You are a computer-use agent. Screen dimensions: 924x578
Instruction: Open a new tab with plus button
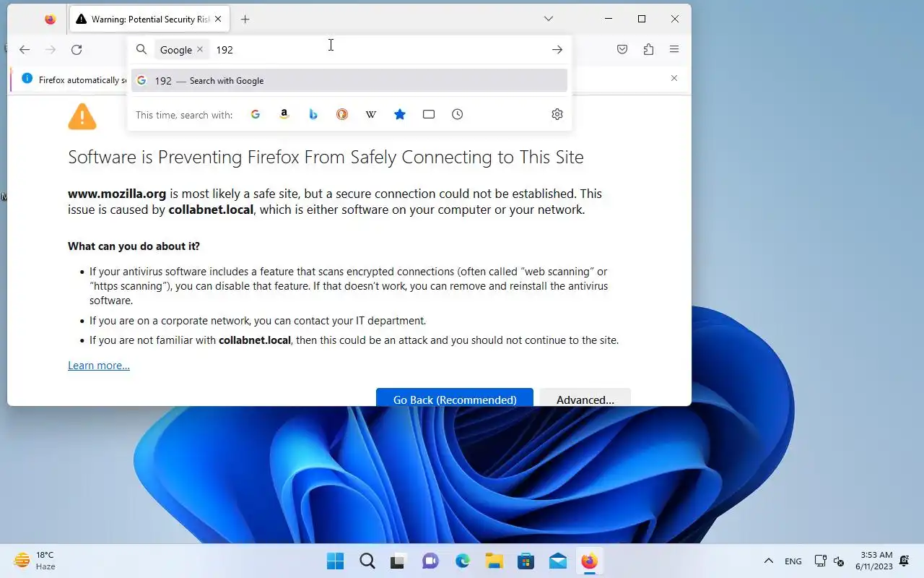(x=245, y=20)
